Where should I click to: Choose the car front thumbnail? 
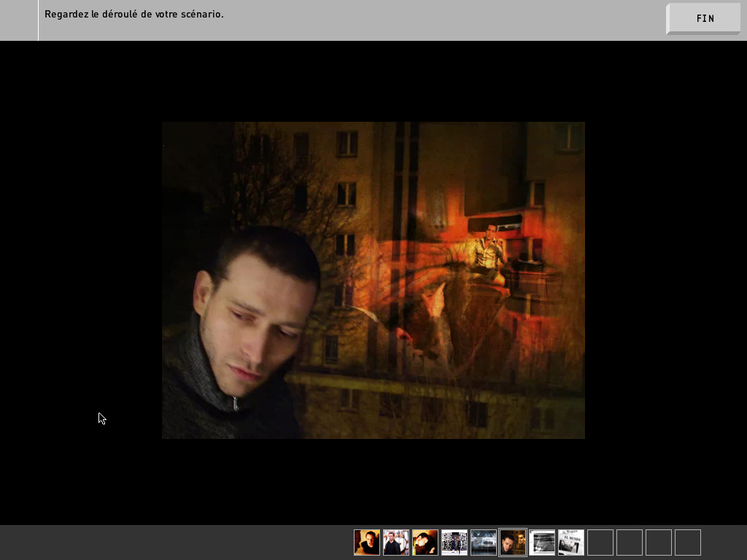pos(484,542)
